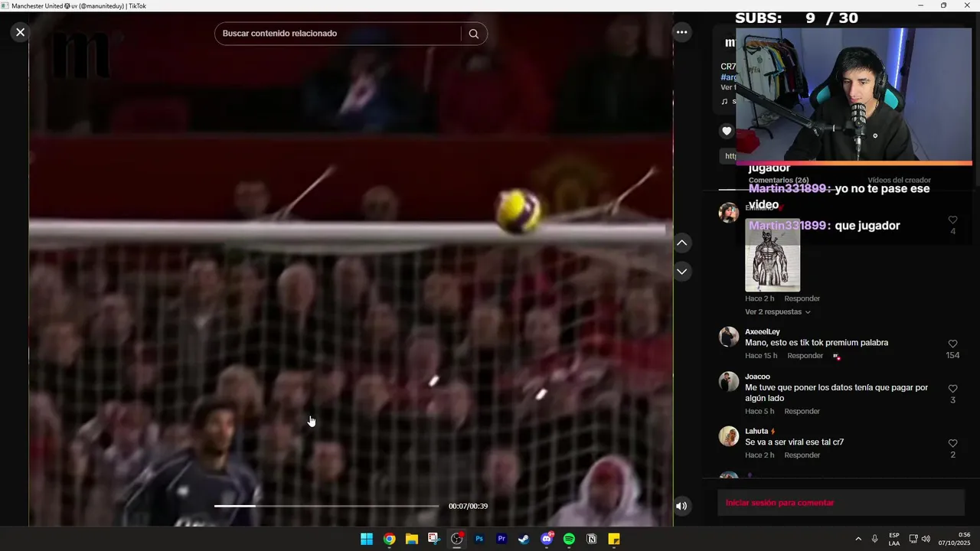Open Snipping Tool from the taskbar
Screen dimensions: 980x551
[433, 539]
